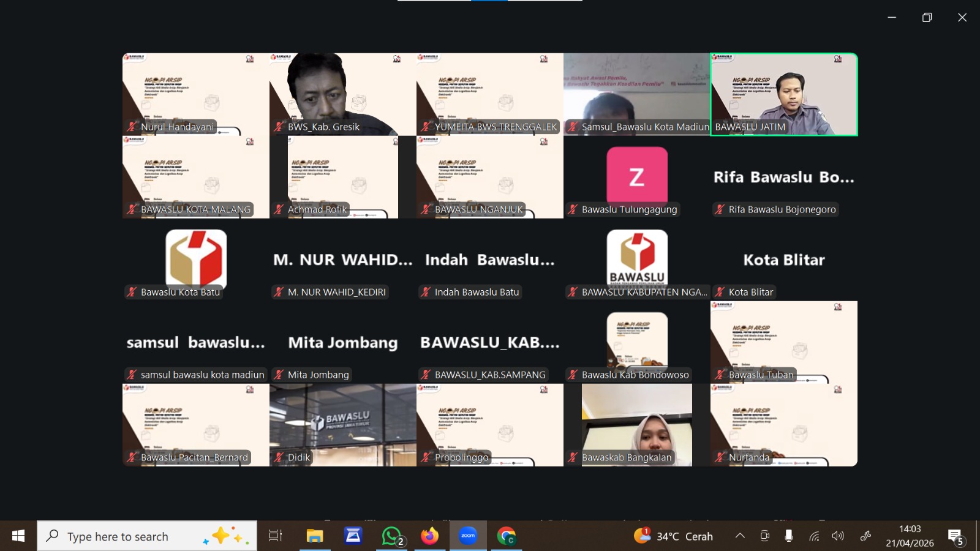Image resolution: width=980 pixels, height=551 pixels.
Task: Click the BWS_Kab. Gresik participant video
Action: 343,94
